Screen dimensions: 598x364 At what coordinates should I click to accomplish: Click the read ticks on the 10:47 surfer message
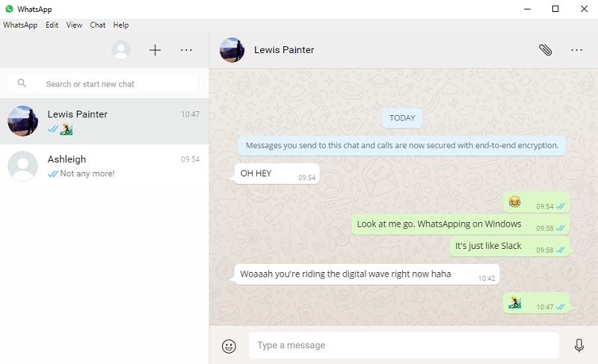tap(560, 307)
